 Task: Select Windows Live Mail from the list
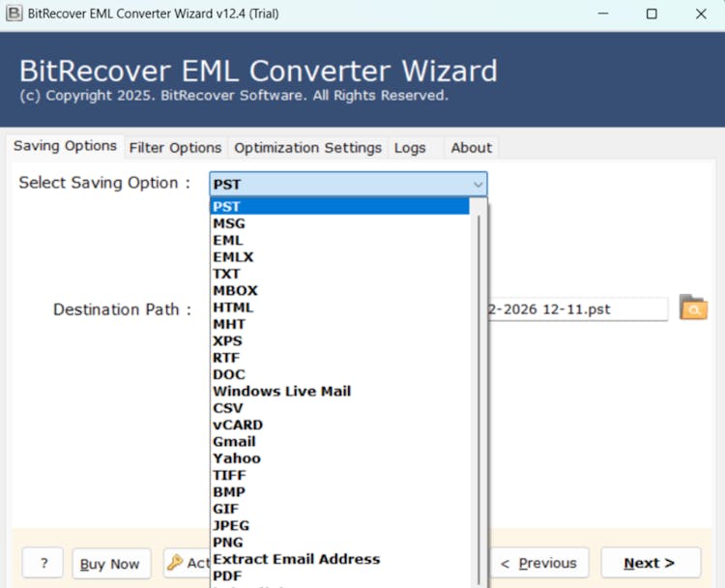coord(281,391)
